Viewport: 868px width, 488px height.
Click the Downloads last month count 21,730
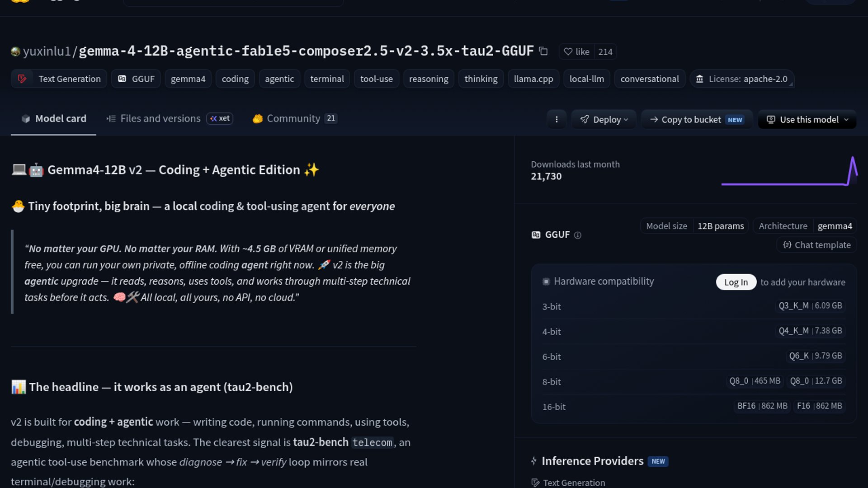tap(546, 176)
